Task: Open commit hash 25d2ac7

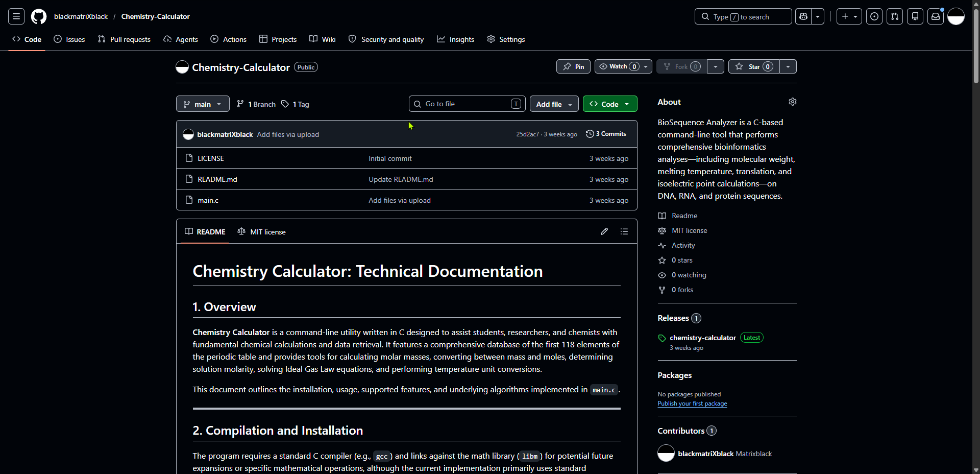Action: (x=527, y=134)
